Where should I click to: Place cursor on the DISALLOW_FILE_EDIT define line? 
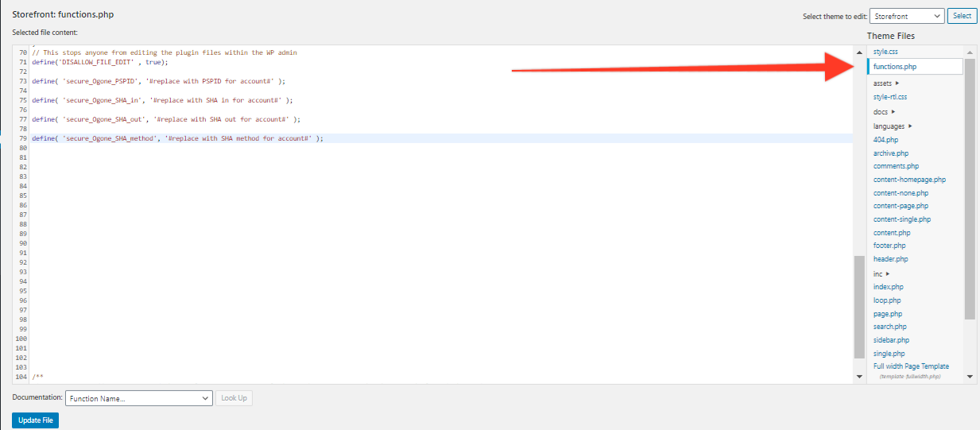click(100, 62)
